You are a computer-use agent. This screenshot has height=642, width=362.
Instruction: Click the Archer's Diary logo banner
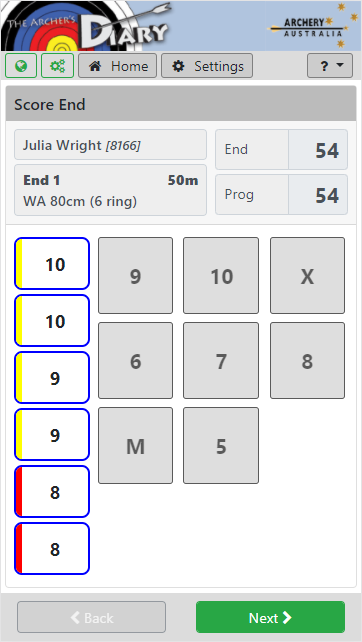86,25
